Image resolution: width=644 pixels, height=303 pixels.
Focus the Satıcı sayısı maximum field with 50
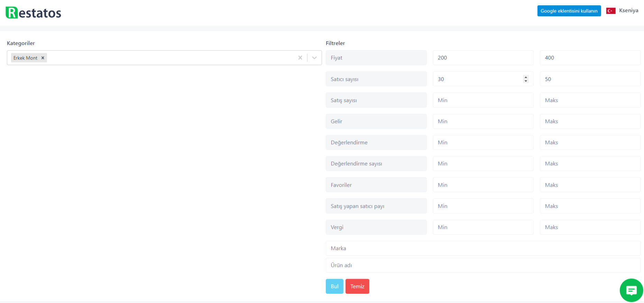click(590, 79)
